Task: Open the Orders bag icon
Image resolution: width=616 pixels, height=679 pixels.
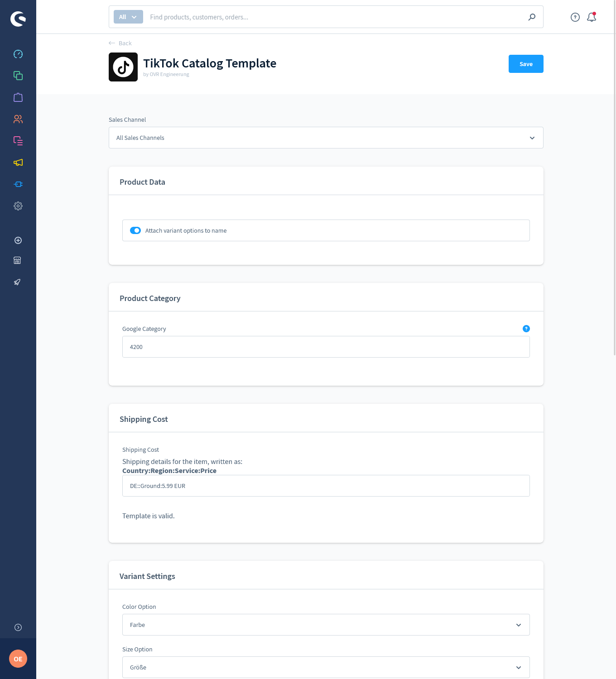Action: click(18, 97)
